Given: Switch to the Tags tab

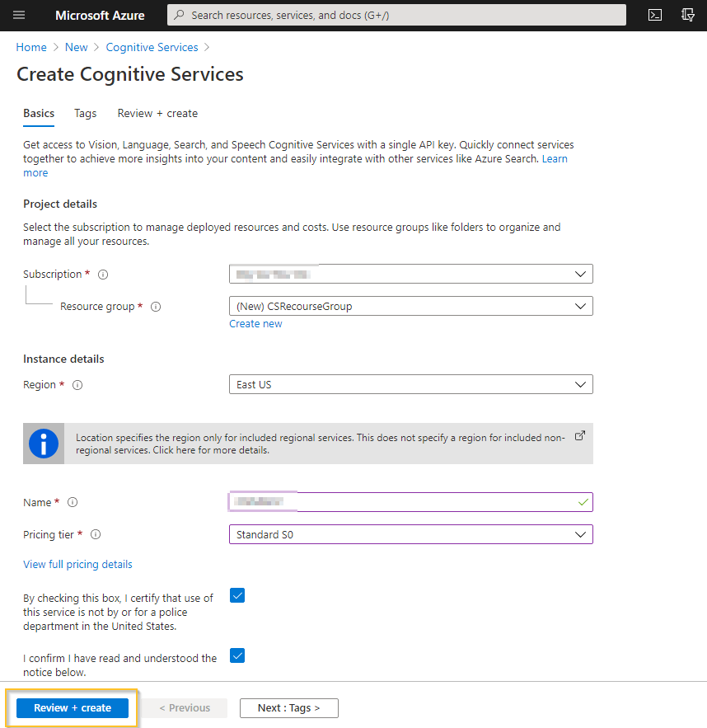Looking at the screenshot, I should pos(86,113).
